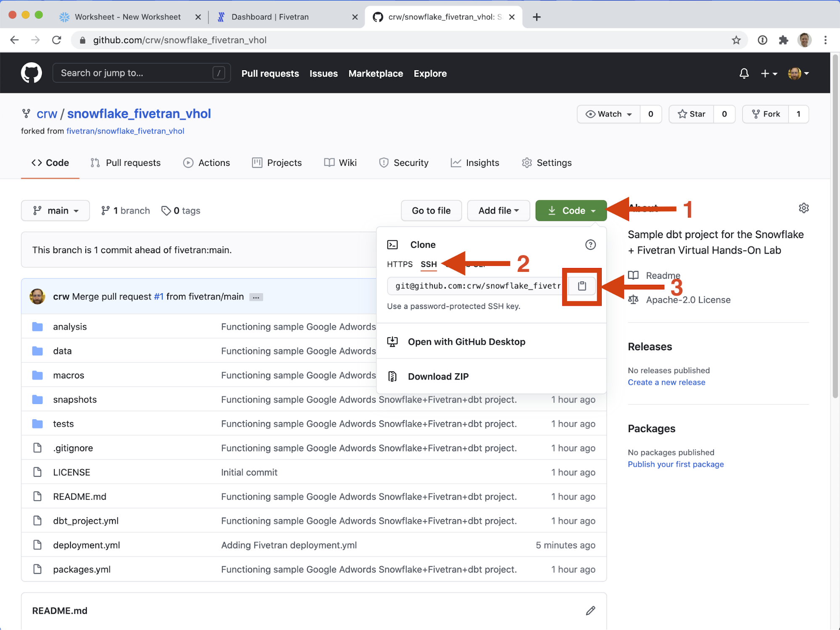Star this repository
Viewport: 840px width, 630px height.
pyautogui.click(x=692, y=114)
